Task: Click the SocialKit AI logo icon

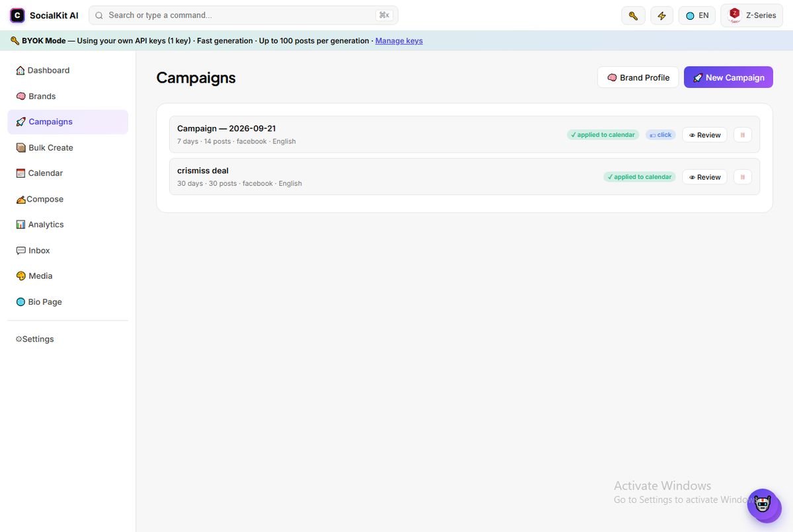Action: (17, 15)
